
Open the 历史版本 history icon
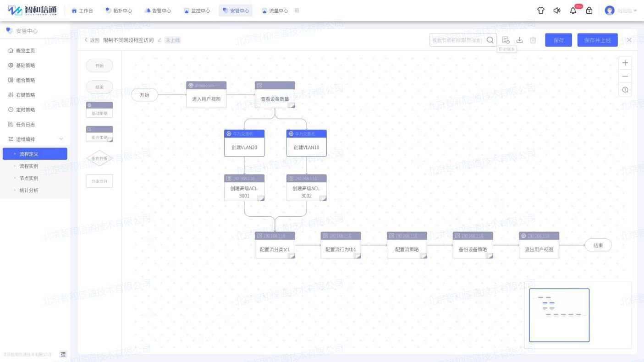pyautogui.click(x=506, y=40)
